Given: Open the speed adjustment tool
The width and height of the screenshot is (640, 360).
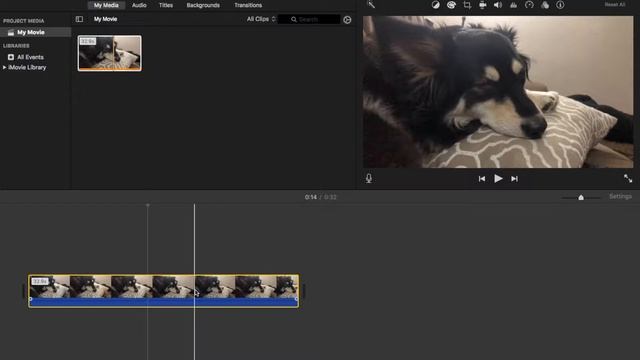Looking at the screenshot, I should (x=529, y=5).
